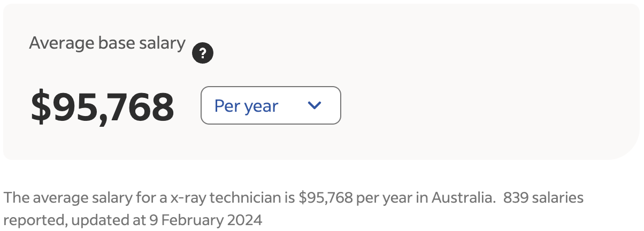The width and height of the screenshot is (644, 231).
Task: Click the question mark help icon
Action: [203, 53]
